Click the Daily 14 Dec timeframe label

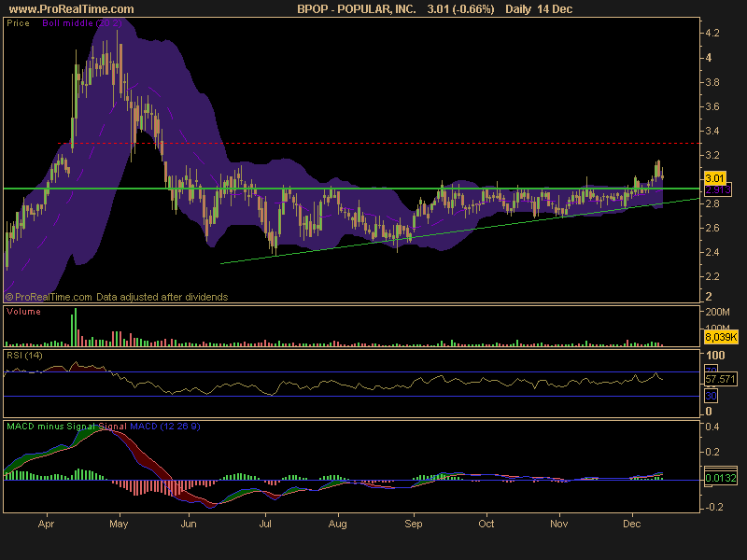[539, 9]
